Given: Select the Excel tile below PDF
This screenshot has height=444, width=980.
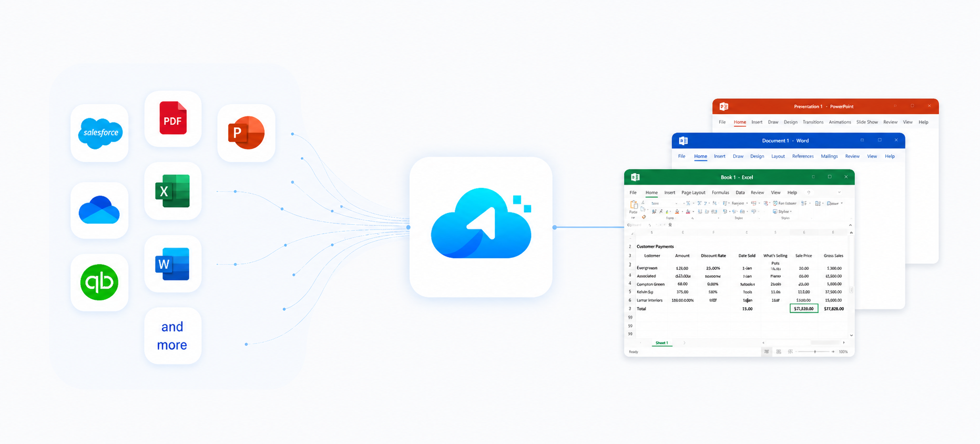Looking at the screenshot, I should coord(173,191).
